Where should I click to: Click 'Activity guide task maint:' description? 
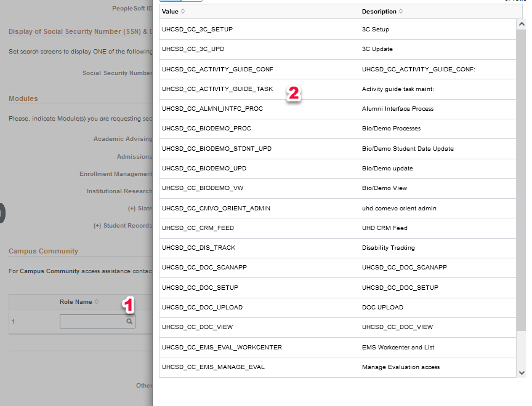click(398, 89)
